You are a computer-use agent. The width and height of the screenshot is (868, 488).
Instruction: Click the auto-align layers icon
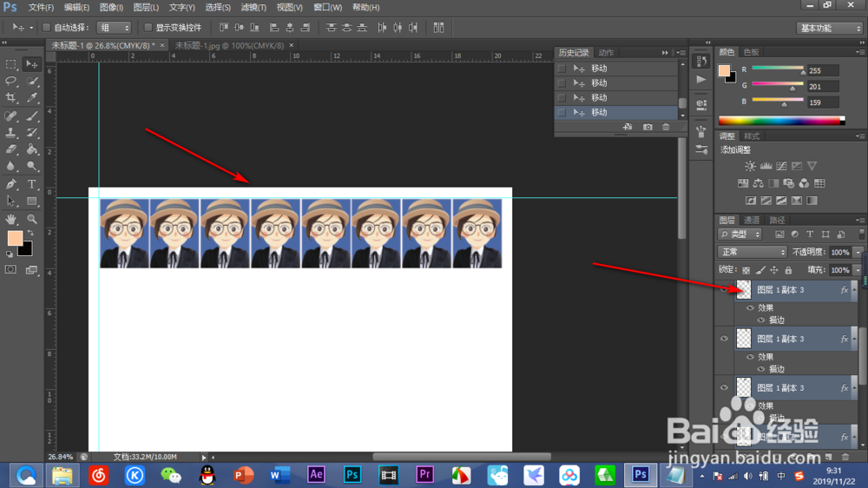(438, 27)
